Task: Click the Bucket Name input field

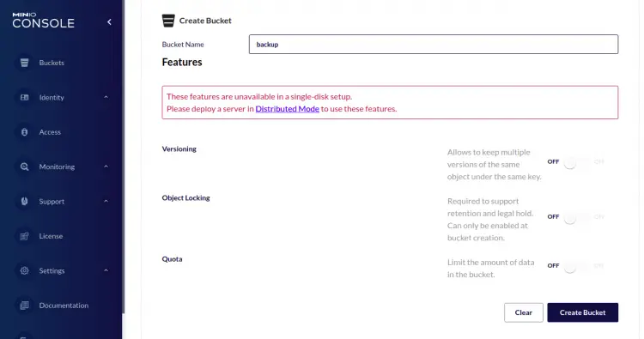Action: coord(434,45)
